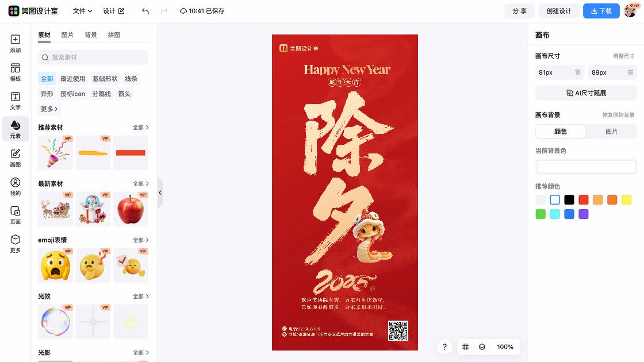644x362 pixels.
Task: Select the 颜色 background option
Action: [561, 132]
